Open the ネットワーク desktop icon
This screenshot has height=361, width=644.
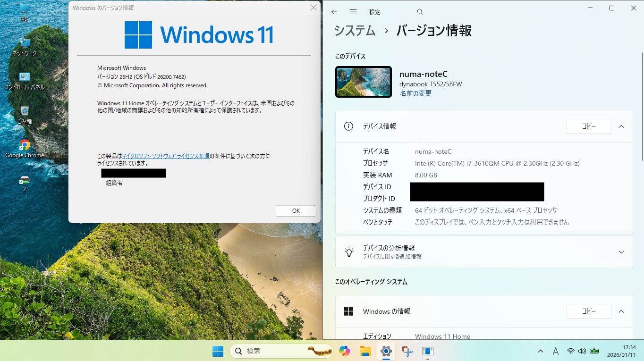point(25,43)
